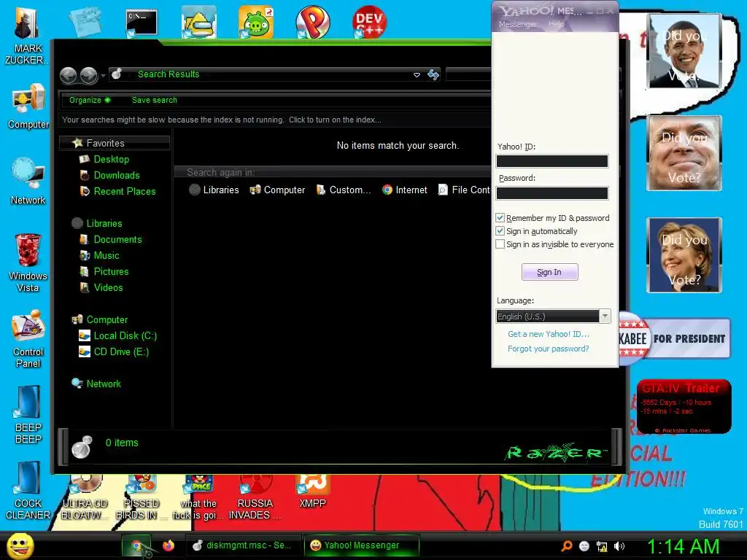Launch the red P Peggle desktop icon
The image size is (747, 560).
pos(312,22)
